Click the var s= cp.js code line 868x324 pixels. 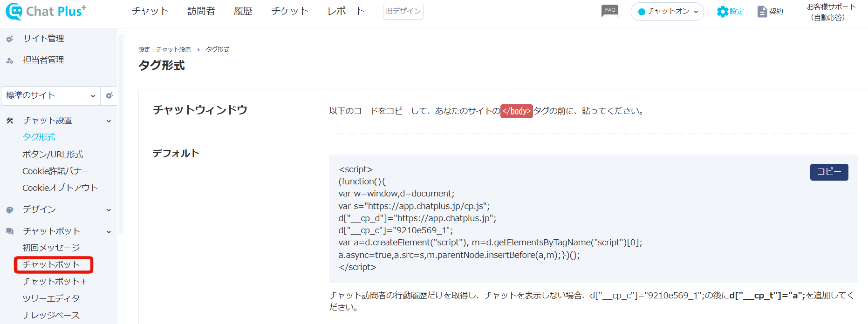point(414,206)
